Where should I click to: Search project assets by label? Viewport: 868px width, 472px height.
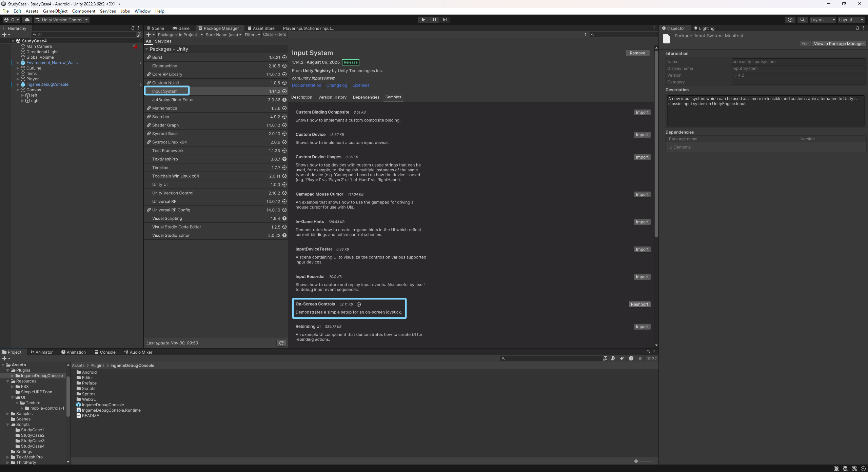622,358
